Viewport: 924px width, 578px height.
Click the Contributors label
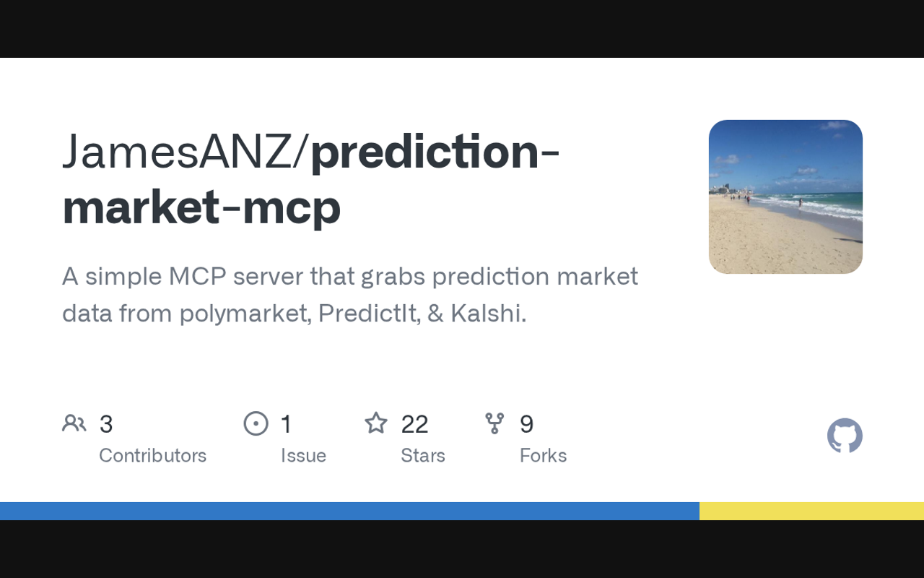152,456
